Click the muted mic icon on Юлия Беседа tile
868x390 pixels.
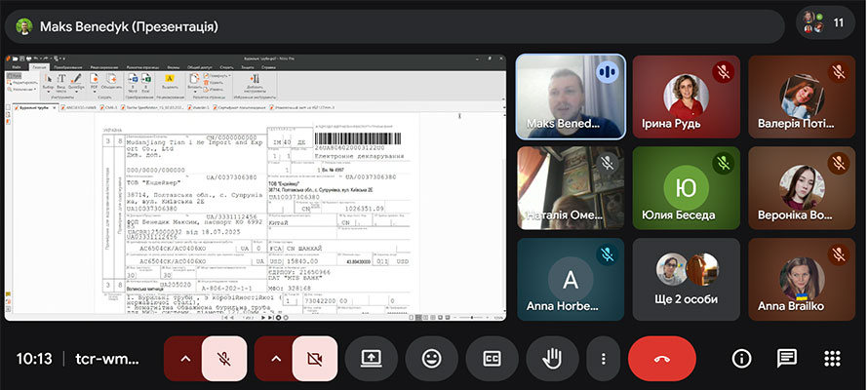pyautogui.click(x=723, y=163)
